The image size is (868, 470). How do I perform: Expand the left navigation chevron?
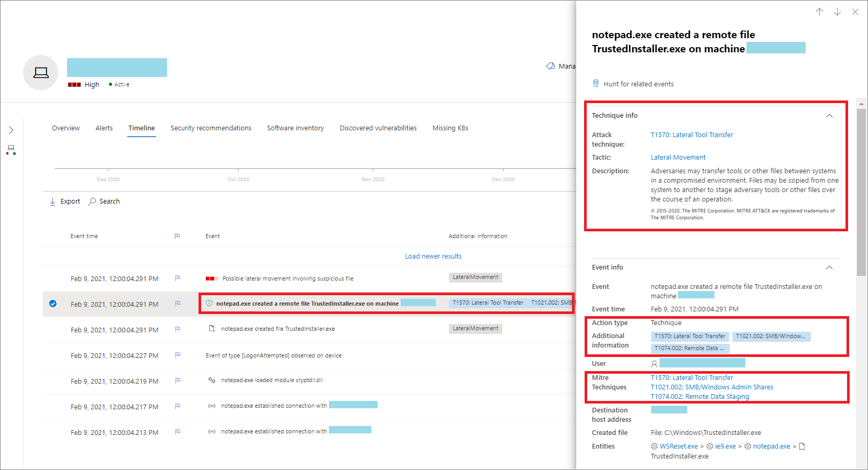tap(11, 130)
